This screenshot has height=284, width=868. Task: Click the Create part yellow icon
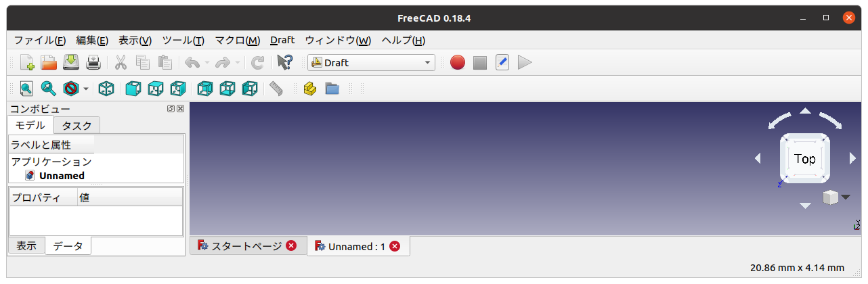pos(310,89)
